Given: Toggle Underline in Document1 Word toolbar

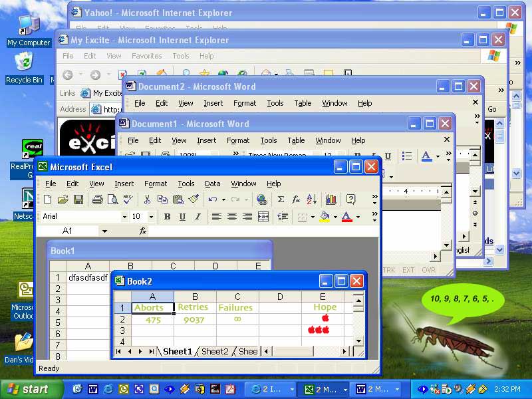Looking at the screenshot, I should (x=388, y=156).
